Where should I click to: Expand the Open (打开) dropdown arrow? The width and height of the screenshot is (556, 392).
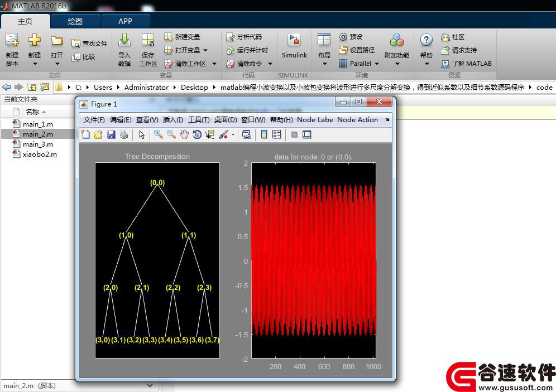57,64
